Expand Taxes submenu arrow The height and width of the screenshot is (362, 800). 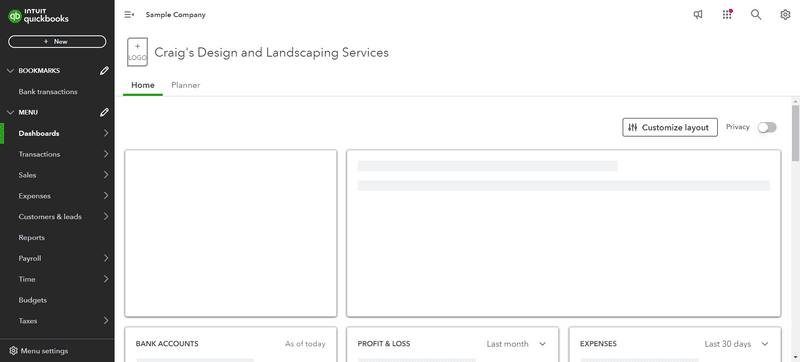point(106,321)
